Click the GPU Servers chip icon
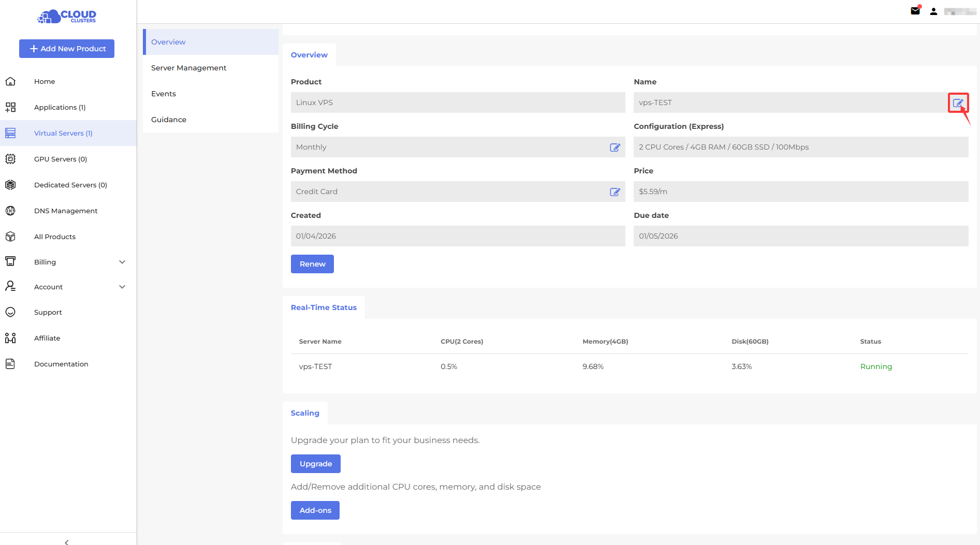Viewport: 980px width, 545px height. (x=10, y=159)
